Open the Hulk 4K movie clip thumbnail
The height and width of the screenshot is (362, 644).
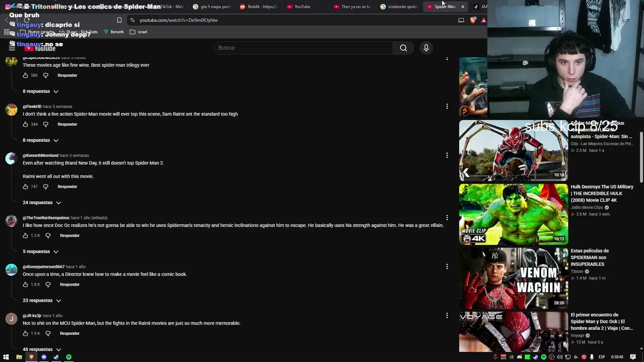click(513, 214)
